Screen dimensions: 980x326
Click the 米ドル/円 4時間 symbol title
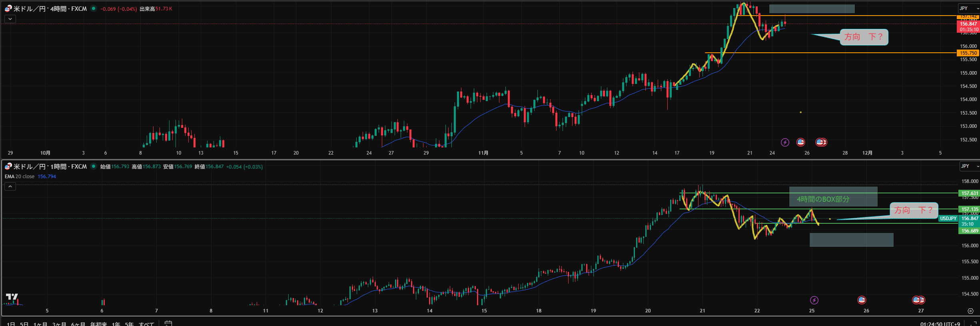(50, 9)
